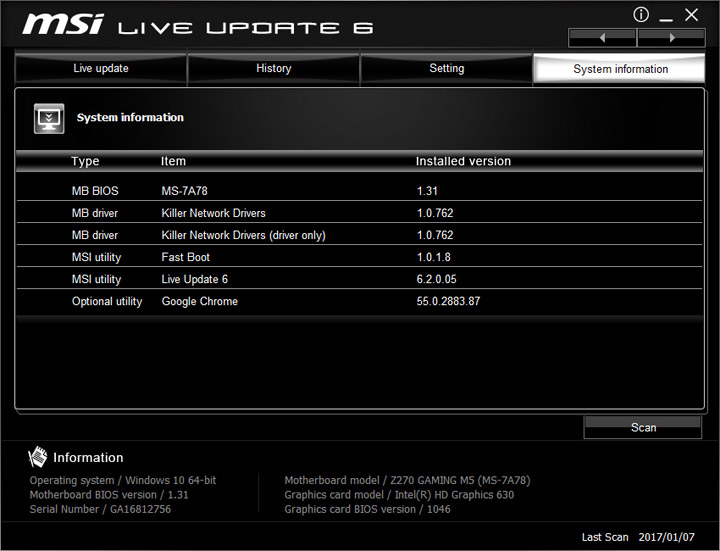Open the History tab

point(274,68)
